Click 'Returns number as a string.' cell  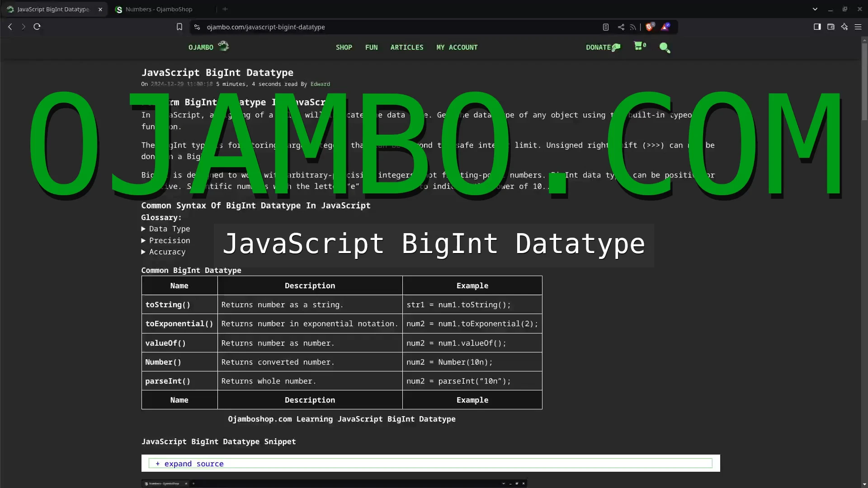pyautogui.click(x=310, y=305)
